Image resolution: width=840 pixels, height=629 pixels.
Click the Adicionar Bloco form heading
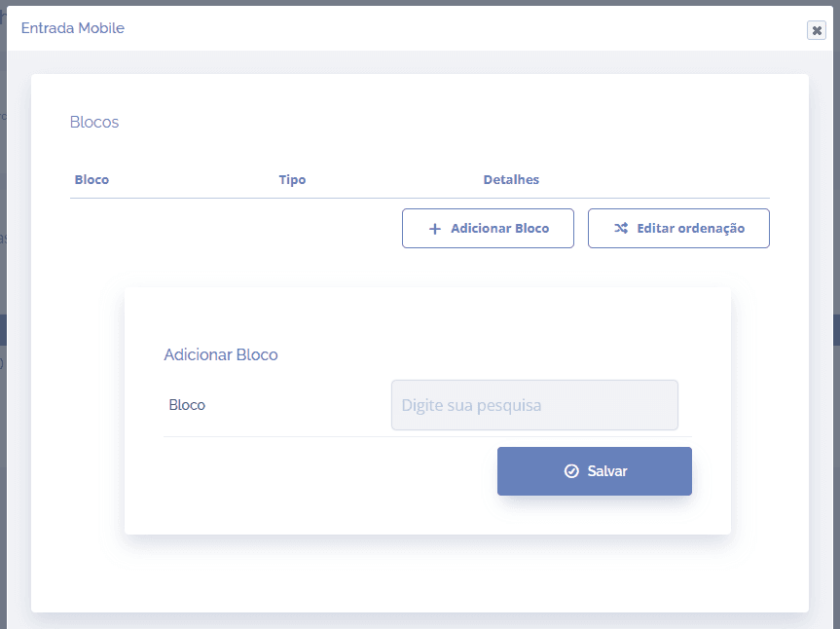tap(221, 354)
